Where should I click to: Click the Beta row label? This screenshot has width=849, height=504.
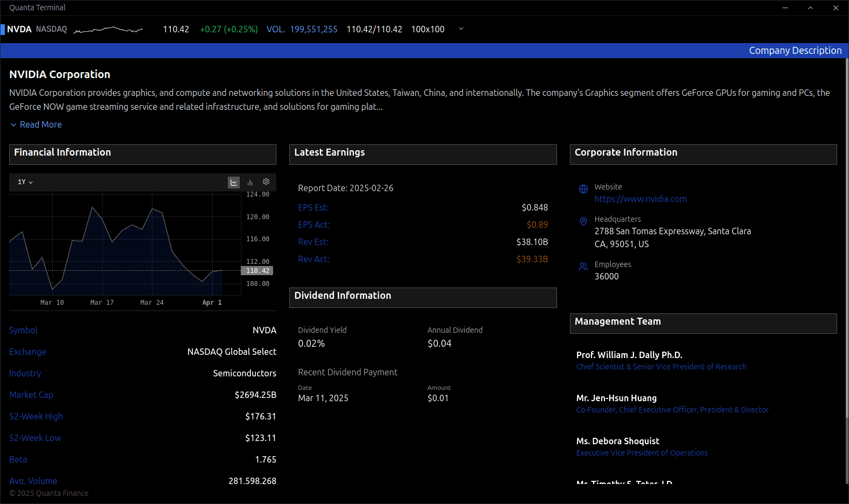pyautogui.click(x=18, y=459)
